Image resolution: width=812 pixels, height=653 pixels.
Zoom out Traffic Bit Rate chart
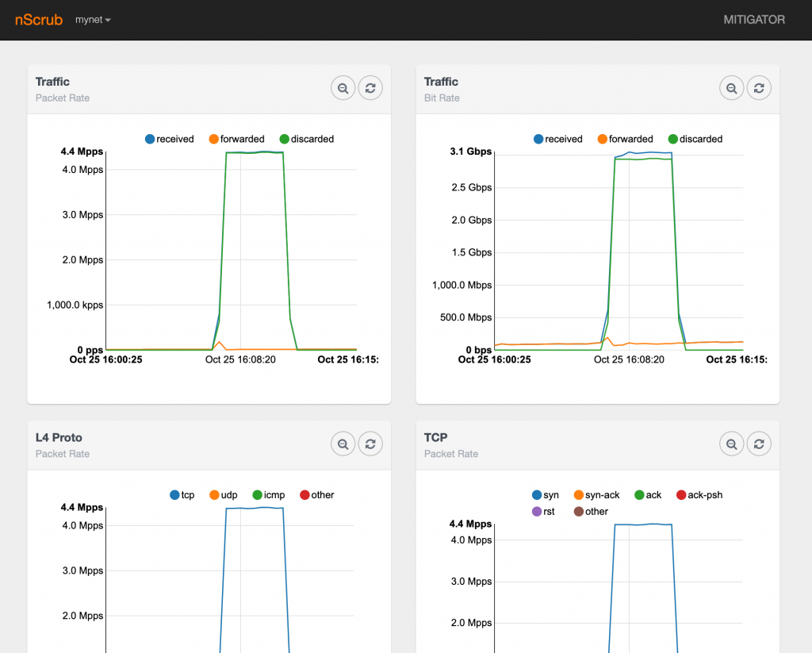pyautogui.click(x=731, y=88)
